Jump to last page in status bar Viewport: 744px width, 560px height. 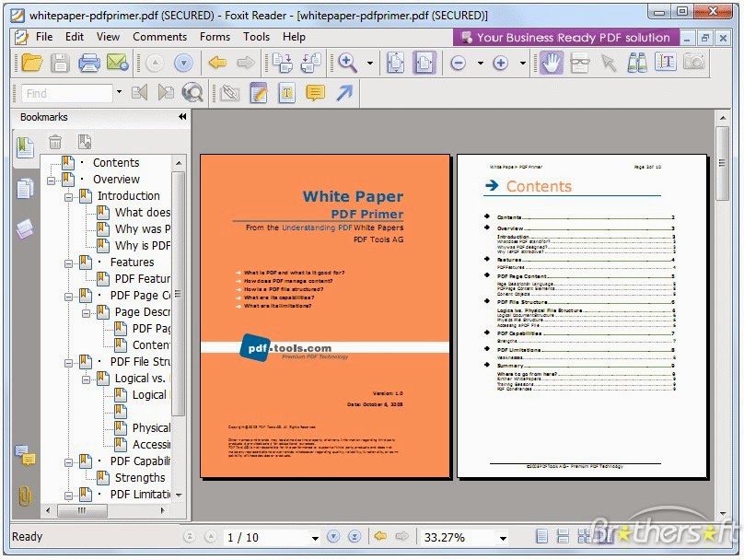[355, 537]
